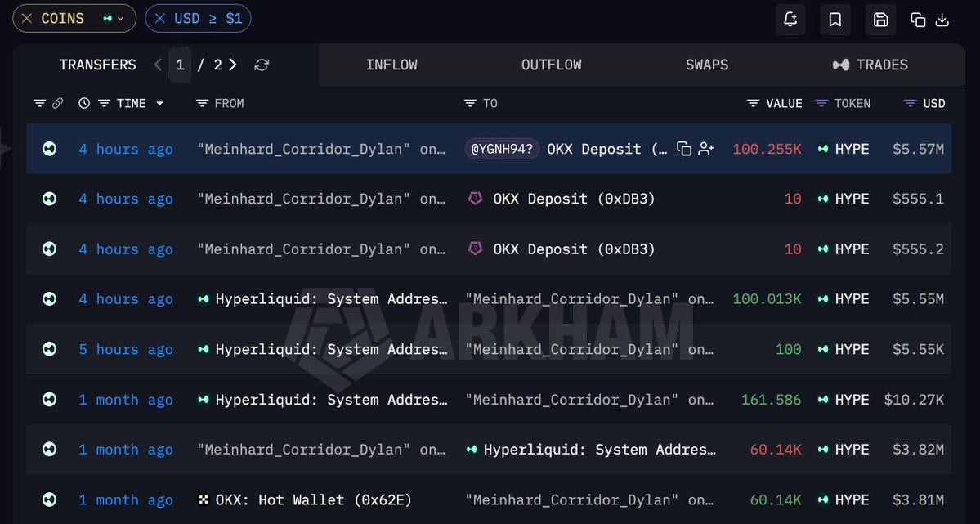Open Meinhard_Corridor_Dylan sender in $5.57M row
Viewport: 980px width, 524px height.
[321, 149]
